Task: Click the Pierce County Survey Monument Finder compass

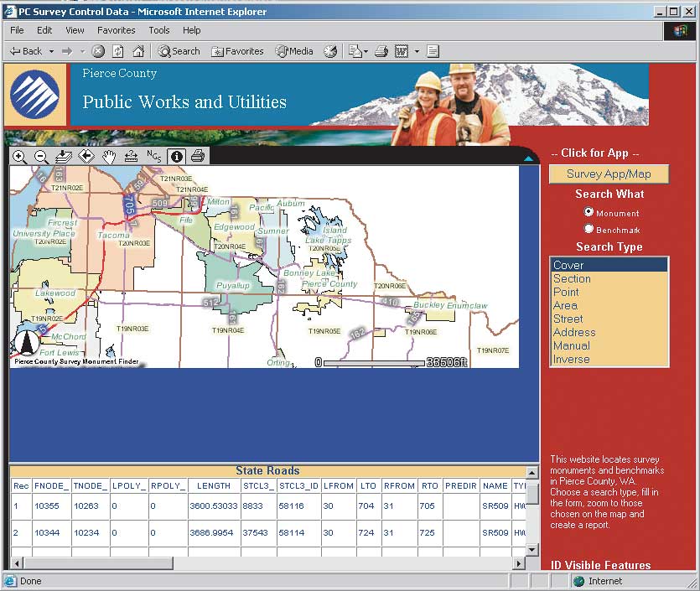Action: click(25, 343)
